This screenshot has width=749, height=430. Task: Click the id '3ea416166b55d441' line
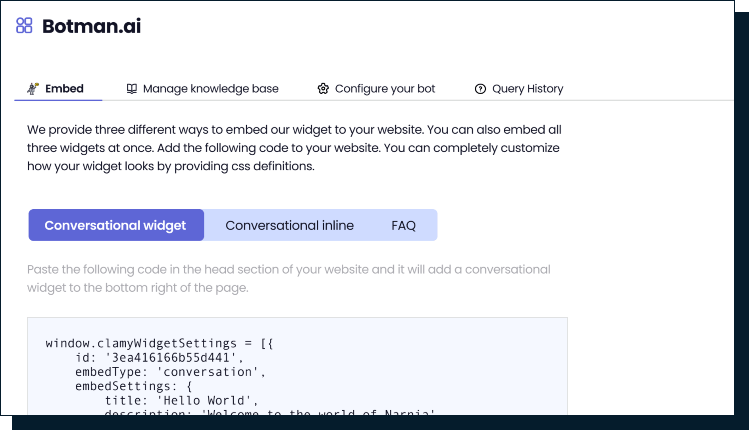[x=159, y=357]
